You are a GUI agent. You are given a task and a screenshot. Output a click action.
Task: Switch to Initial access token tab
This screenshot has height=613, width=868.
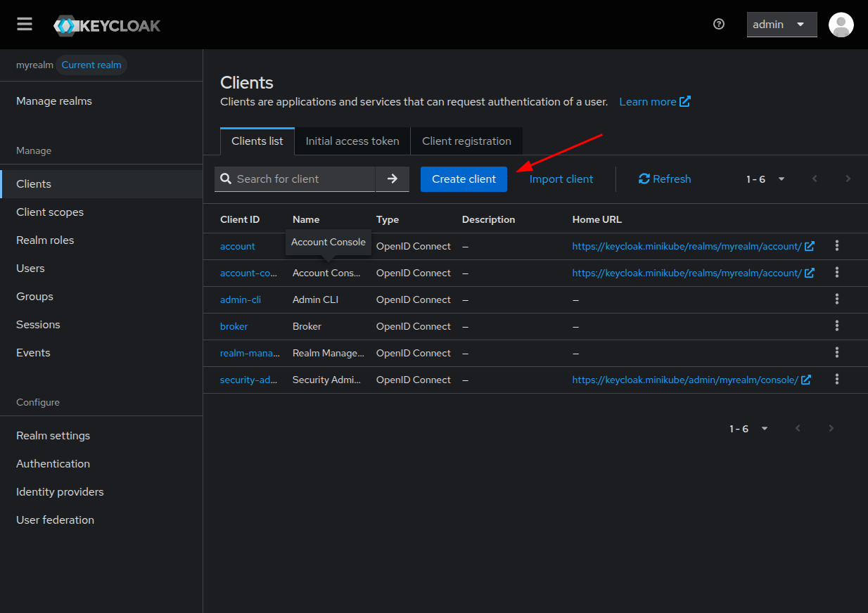(352, 141)
